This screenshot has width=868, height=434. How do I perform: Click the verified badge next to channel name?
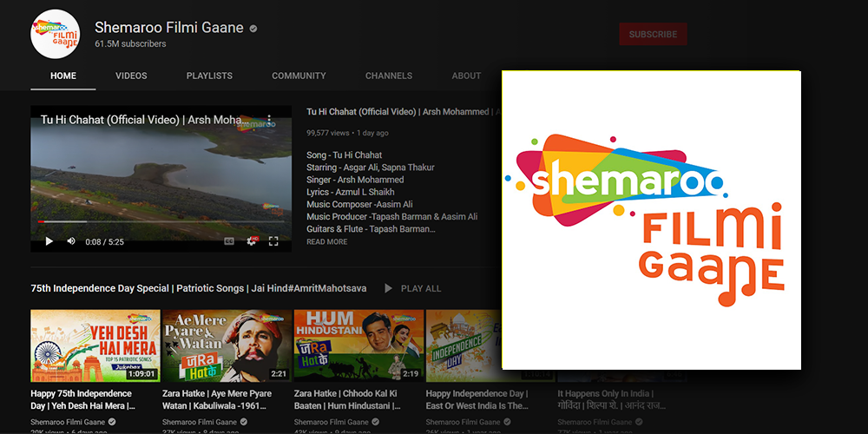[x=253, y=29]
